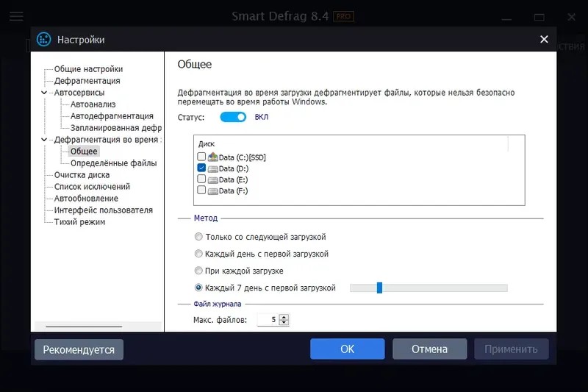The image size is (588, 392).
Task: Click the tree panel horizontal scrollbar
Action: 84,327
